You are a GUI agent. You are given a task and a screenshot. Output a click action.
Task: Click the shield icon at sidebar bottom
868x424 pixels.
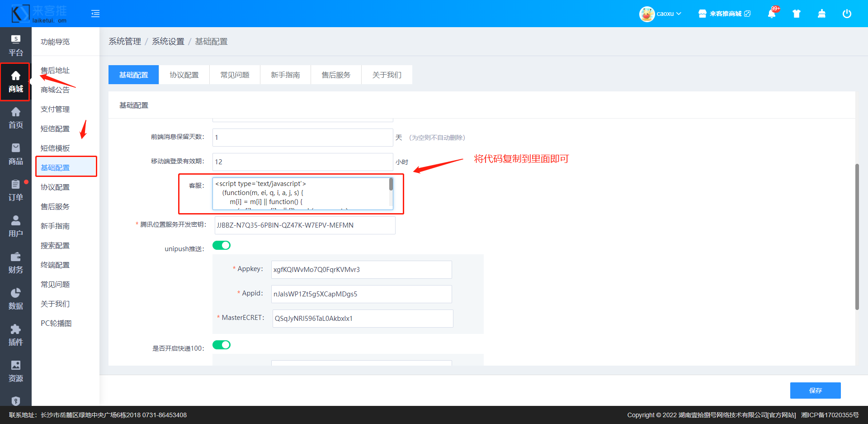16,401
